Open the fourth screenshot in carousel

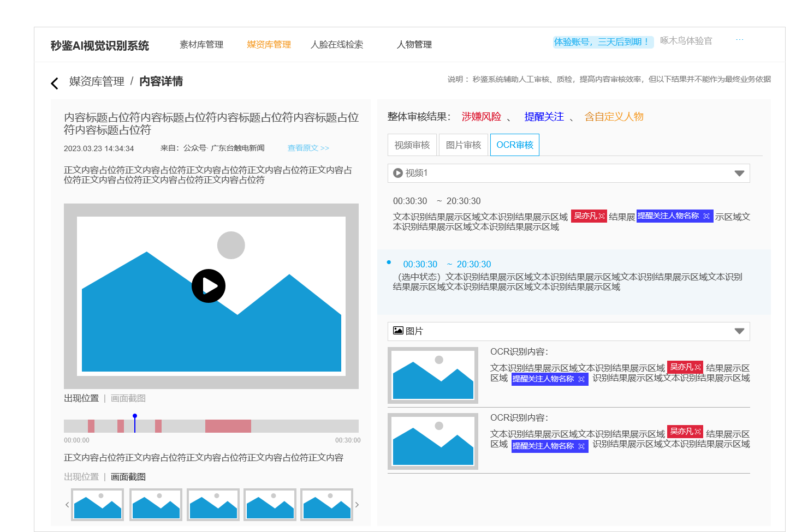[x=270, y=505]
